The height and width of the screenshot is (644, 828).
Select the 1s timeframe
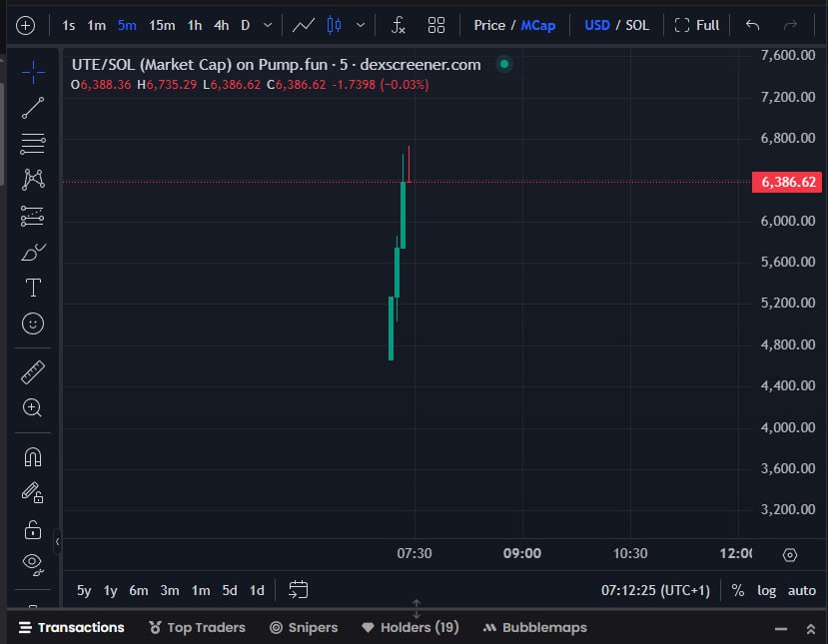(69, 25)
